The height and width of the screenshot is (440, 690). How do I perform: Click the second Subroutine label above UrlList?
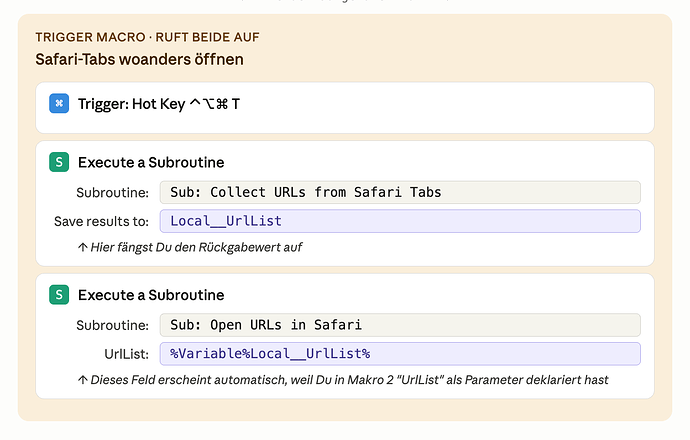(x=112, y=325)
